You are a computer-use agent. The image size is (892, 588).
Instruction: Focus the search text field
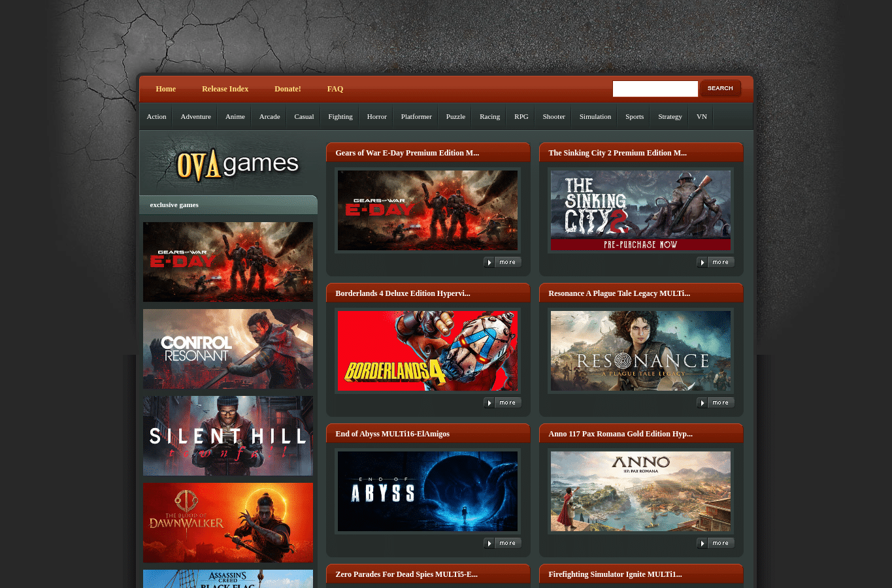pos(655,89)
